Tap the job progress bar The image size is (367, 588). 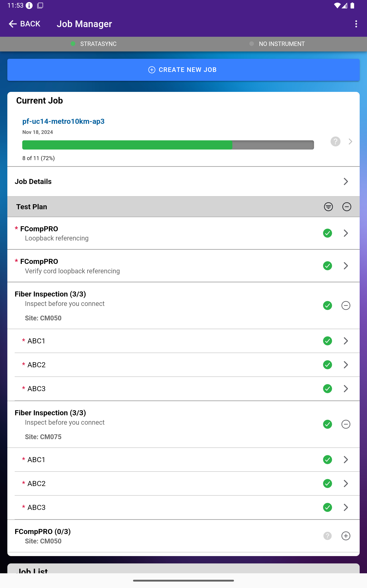168,145
